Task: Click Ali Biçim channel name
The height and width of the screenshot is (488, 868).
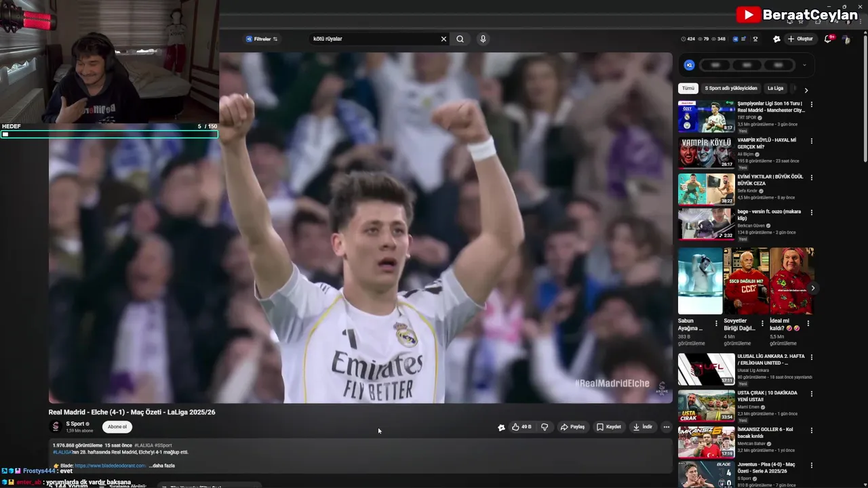Action: pyautogui.click(x=746, y=154)
